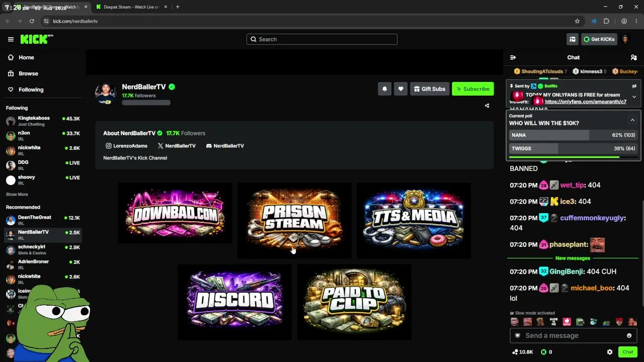Click the share icon below Subscribe
Image resolution: width=644 pixels, height=362 pixels.
(487, 106)
